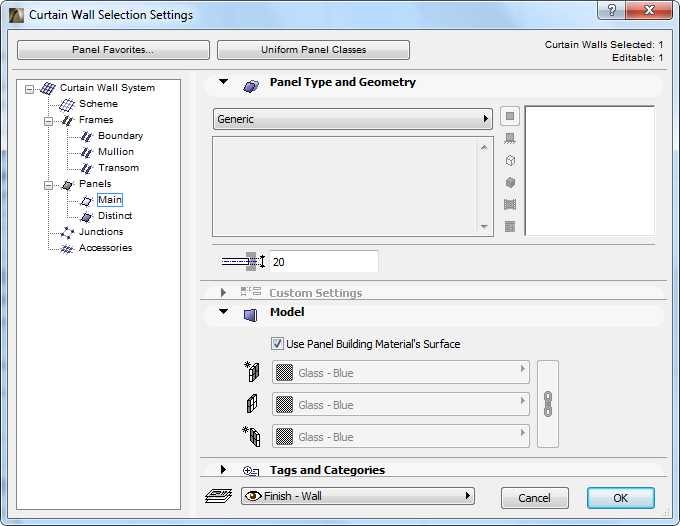Select the info preview icon
This screenshot has height=526, width=680.
[x=510, y=226]
